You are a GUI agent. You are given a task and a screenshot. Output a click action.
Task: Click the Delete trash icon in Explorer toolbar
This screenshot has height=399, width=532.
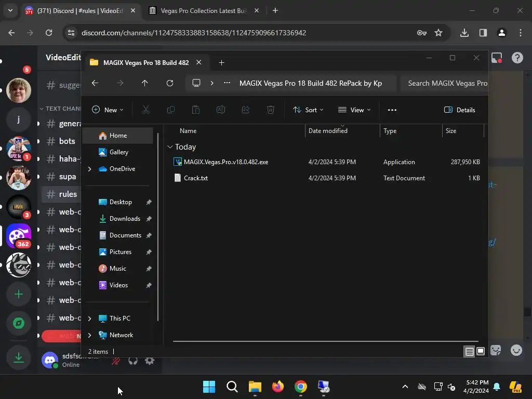point(270,110)
